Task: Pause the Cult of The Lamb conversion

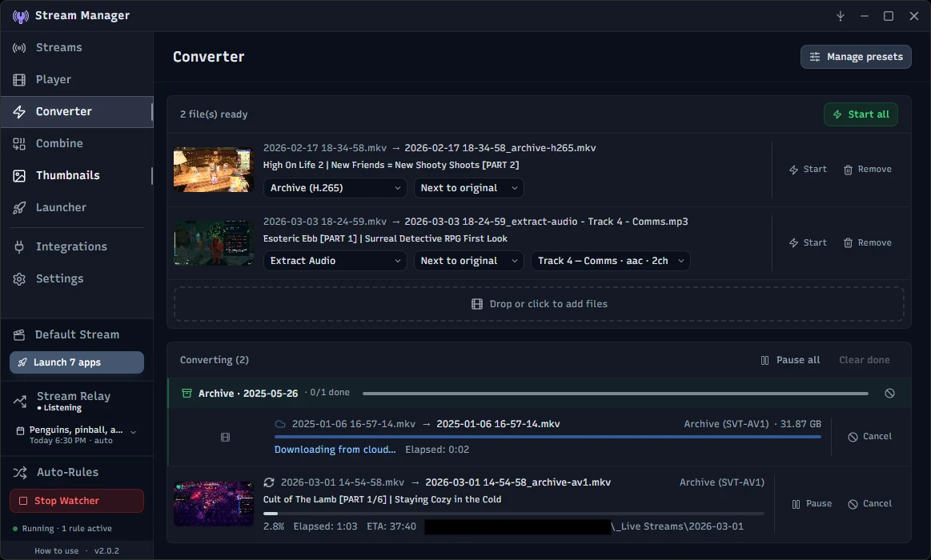Action: click(812, 504)
